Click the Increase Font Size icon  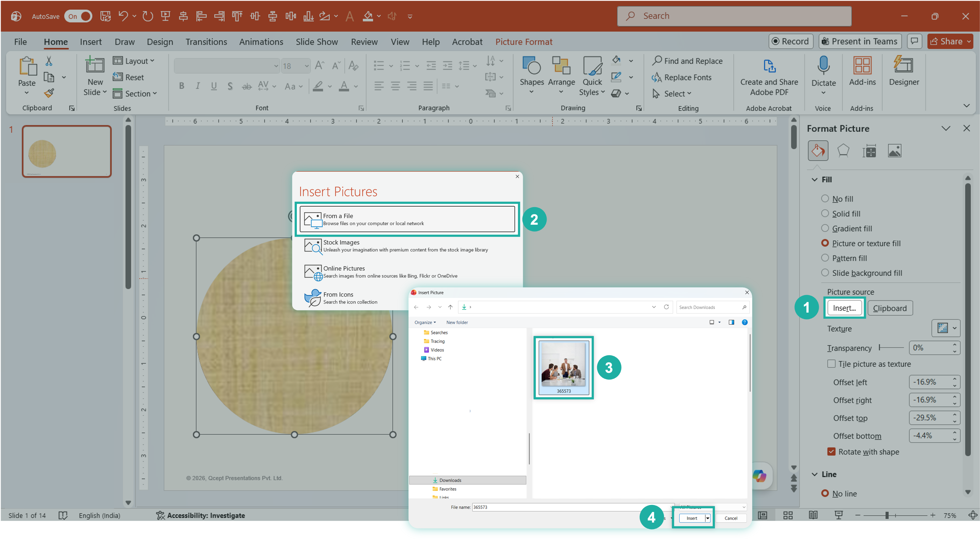point(320,66)
